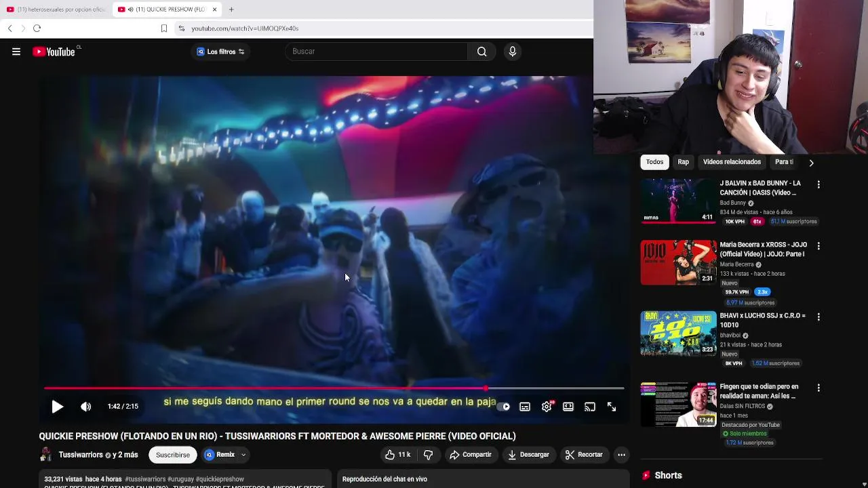Reload the browser page

click(x=37, y=28)
